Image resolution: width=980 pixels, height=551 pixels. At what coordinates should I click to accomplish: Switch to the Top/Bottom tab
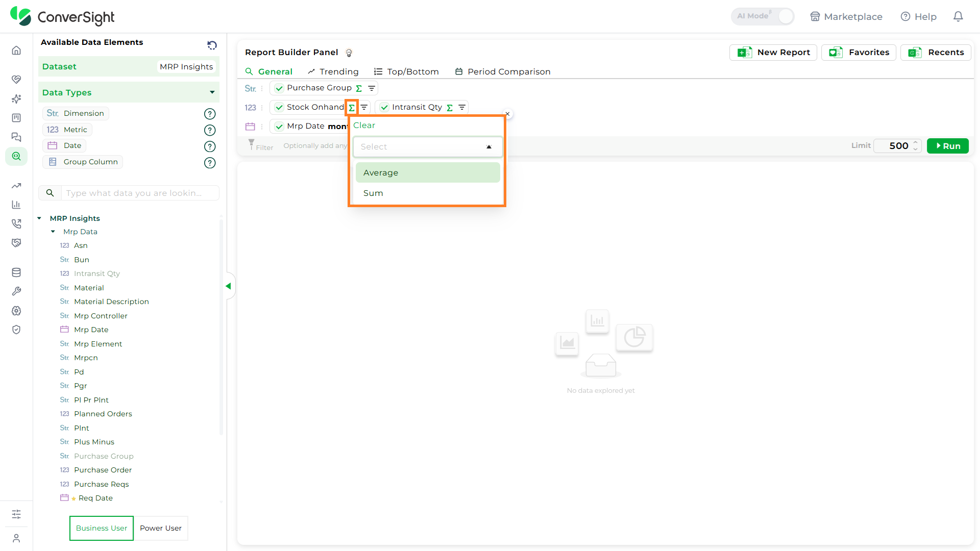click(x=406, y=71)
